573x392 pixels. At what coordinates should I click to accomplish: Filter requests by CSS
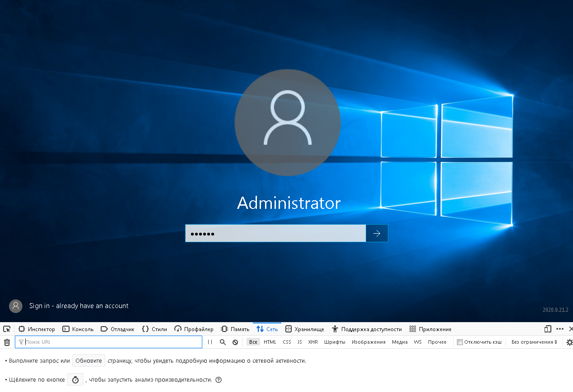[287, 342]
